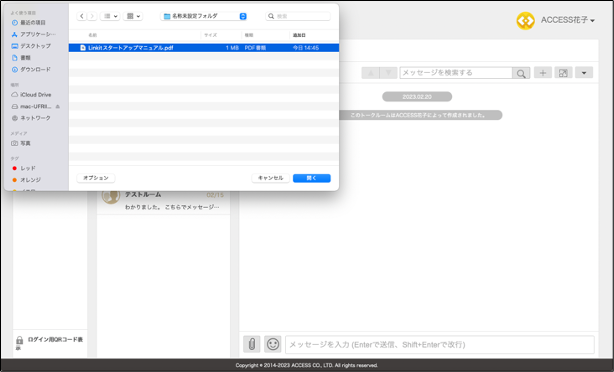614x372 pixels.
Task: Open ダウンロード in sidebar
Action: pos(31,70)
